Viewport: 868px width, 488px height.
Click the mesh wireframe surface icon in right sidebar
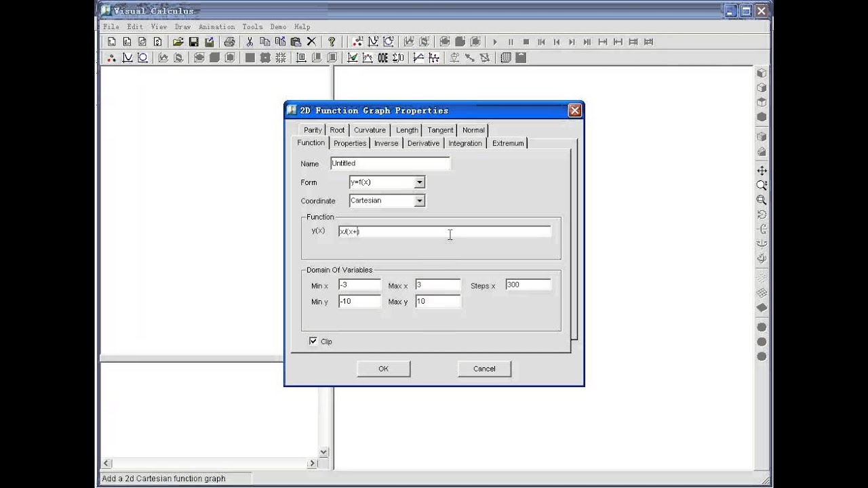(762, 293)
